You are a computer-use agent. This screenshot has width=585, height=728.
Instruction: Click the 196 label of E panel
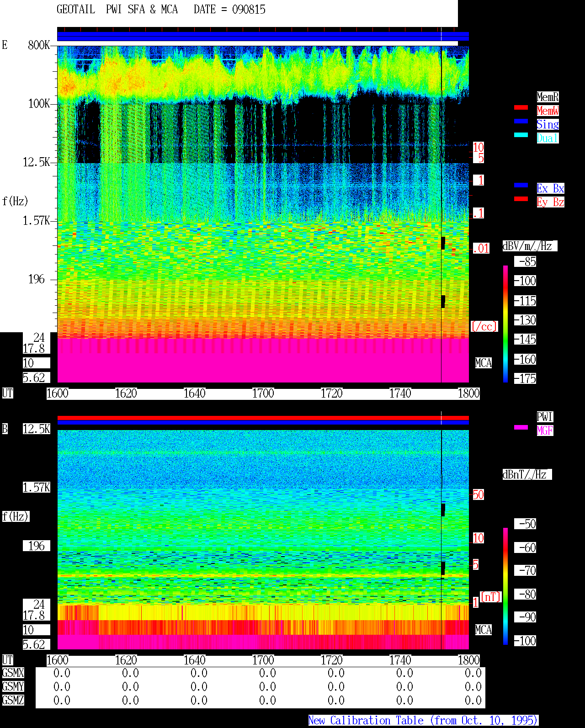tap(37, 279)
